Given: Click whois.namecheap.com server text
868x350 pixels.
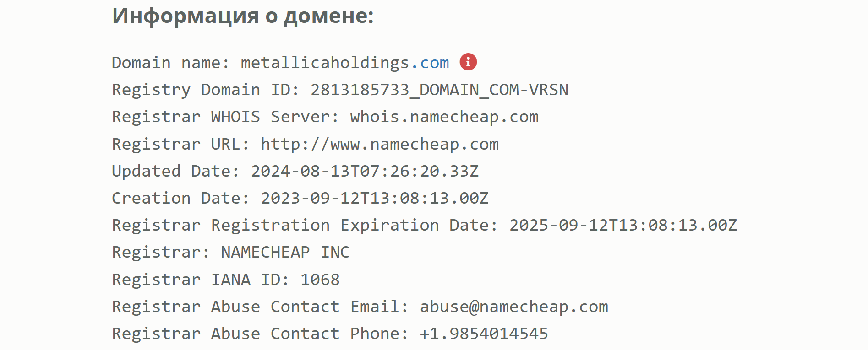Looking at the screenshot, I should coord(444,117).
